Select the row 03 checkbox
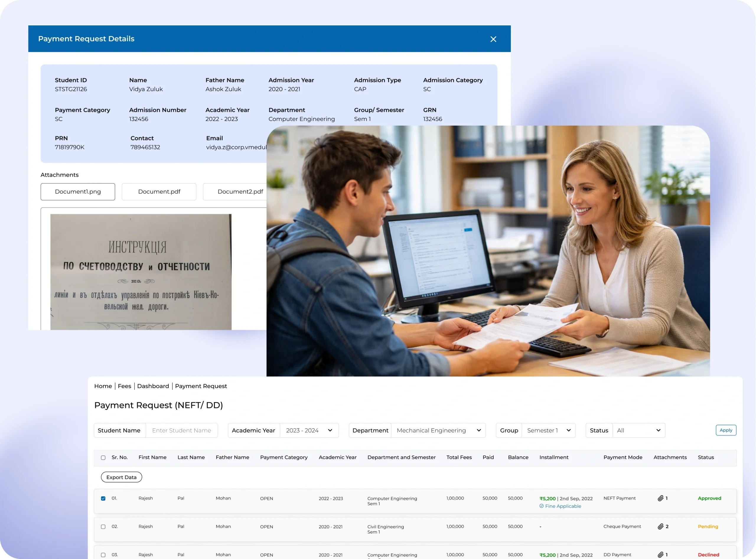 [103, 555]
